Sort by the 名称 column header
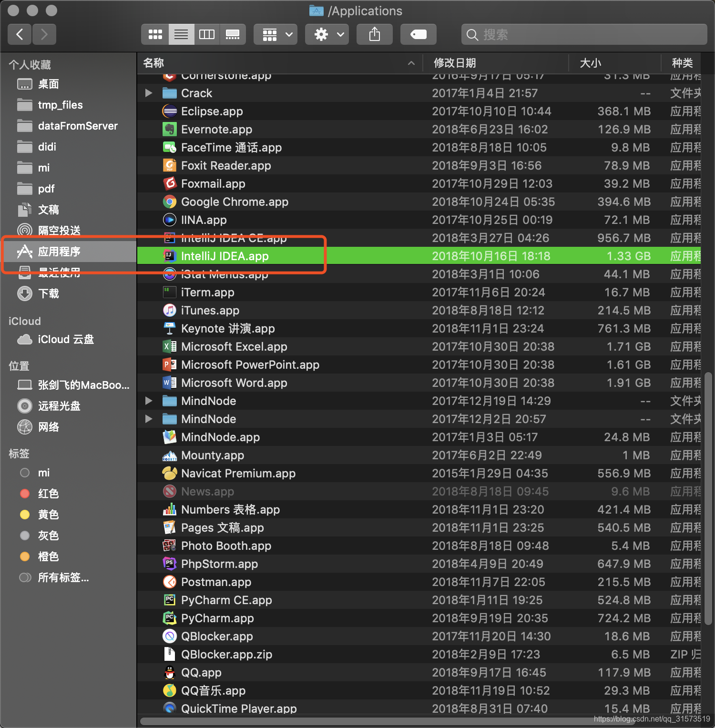This screenshot has width=715, height=728. pyautogui.click(x=280, y=63)
